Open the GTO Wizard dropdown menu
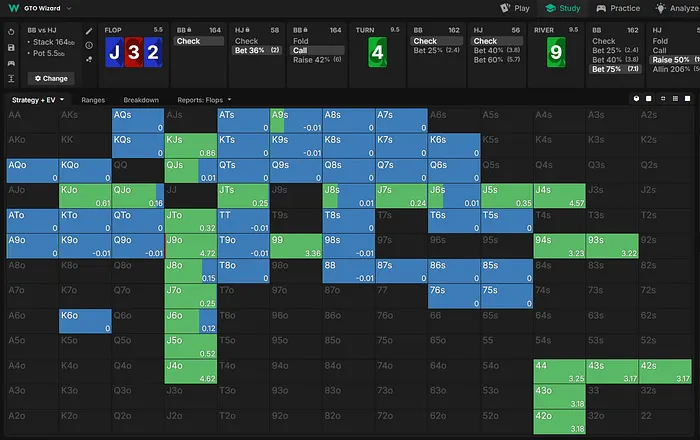 (x=40, y=8)
